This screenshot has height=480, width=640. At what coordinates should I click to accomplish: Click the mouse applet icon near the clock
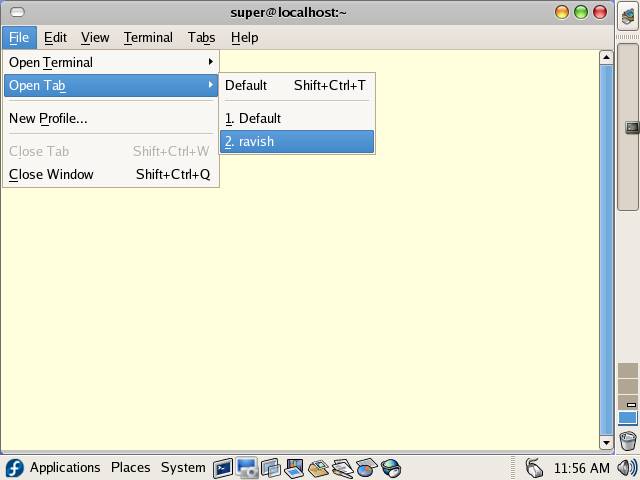point(534,468)
